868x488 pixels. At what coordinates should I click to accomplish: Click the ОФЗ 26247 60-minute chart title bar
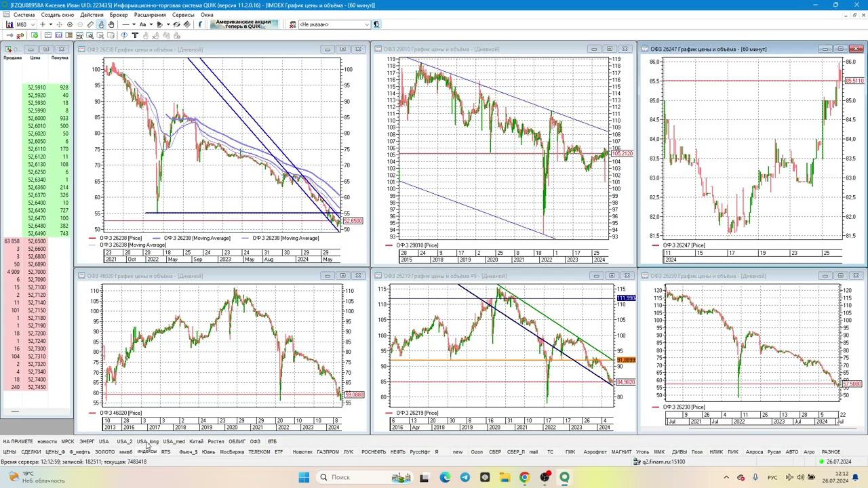[752, 49]
